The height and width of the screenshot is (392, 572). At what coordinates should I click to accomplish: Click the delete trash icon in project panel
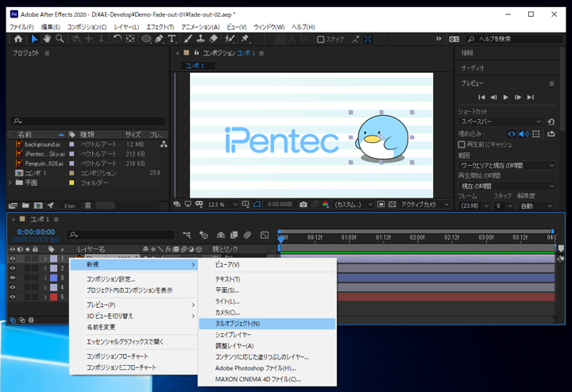(88, 206)
